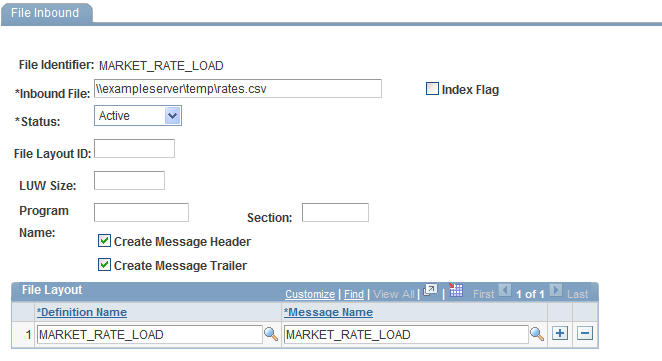Uncheck Create Message Header
Screen dimensions: 662x361
(104, 241)
